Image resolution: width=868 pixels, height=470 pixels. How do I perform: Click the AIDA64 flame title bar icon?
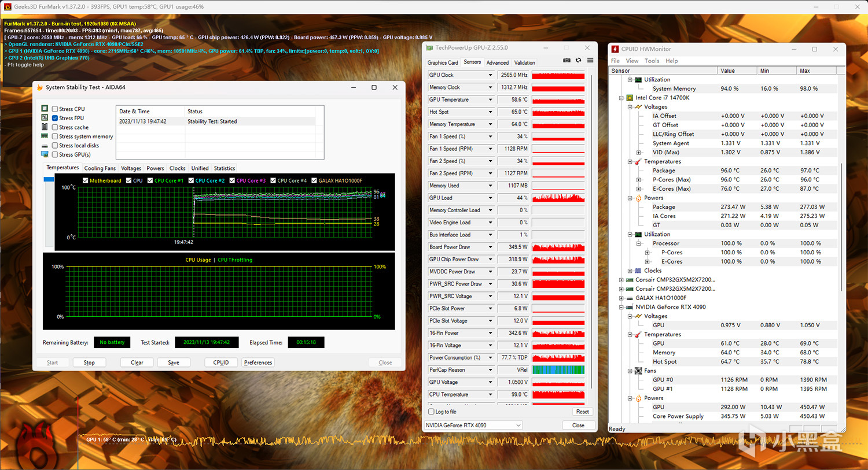click(40, 87)
